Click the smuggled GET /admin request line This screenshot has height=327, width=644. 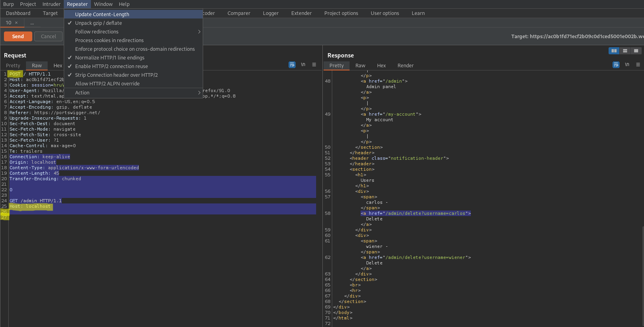tap(35, 201)
